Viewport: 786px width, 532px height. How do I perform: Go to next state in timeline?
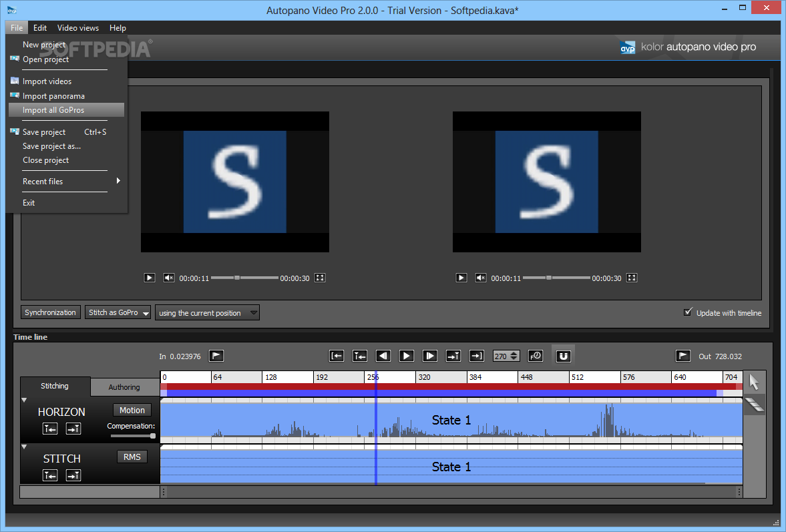(x=453, y=356)
